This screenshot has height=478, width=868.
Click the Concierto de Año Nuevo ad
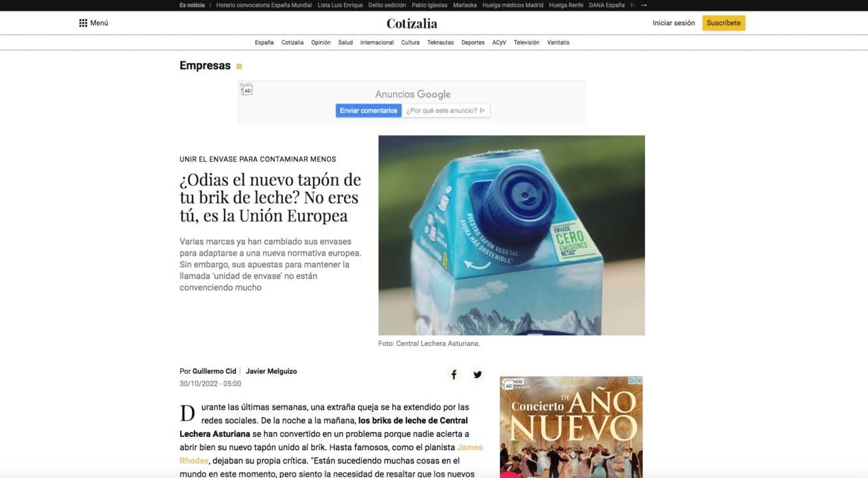[571, 428]
